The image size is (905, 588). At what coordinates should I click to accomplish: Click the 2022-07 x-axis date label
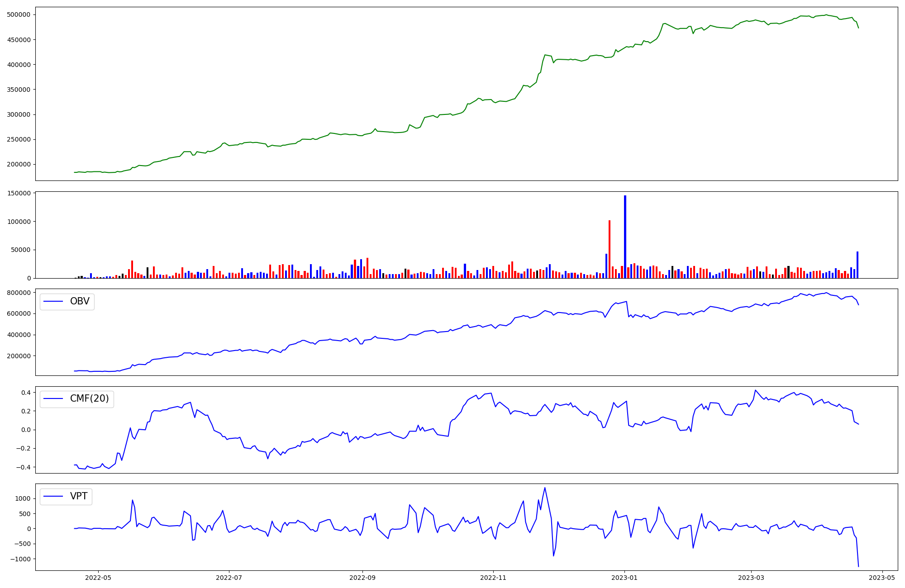click(x=229, y=578)
